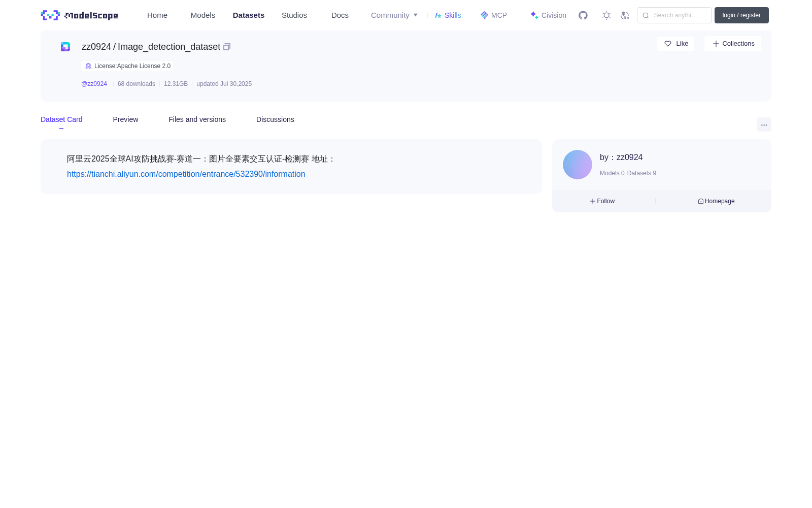Focus the Search anything input field
This screenshot has width=812, height=508.
coord(674,15)
